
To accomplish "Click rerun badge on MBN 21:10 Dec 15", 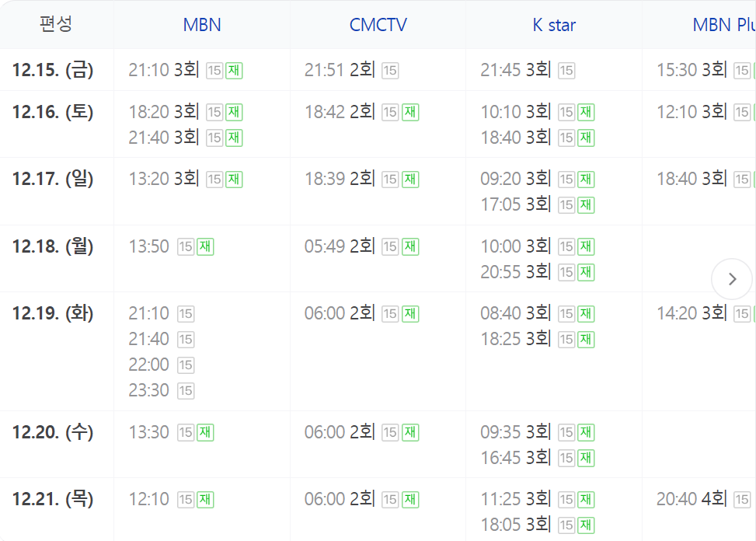I will click(234, 71).
